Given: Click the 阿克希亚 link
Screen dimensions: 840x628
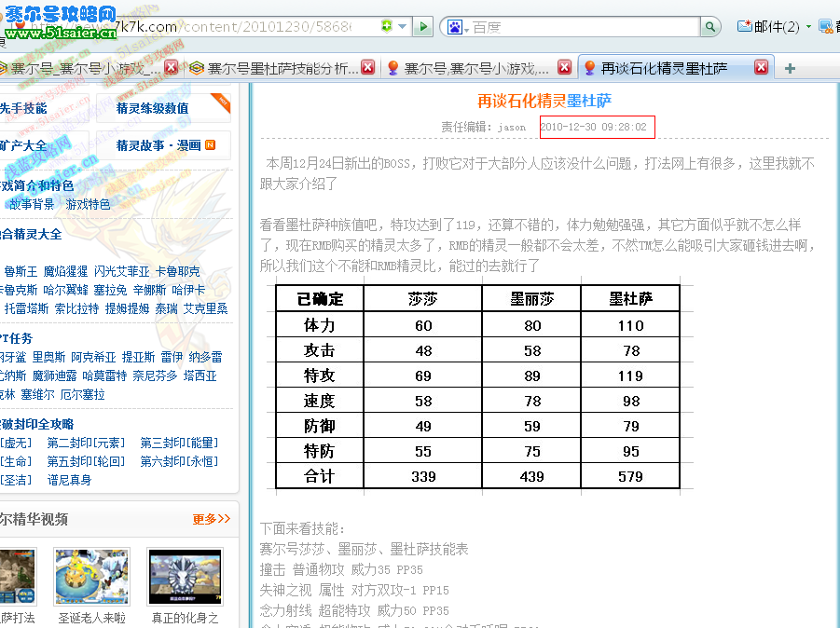Looking at the screenshot, I should (93, 357).
